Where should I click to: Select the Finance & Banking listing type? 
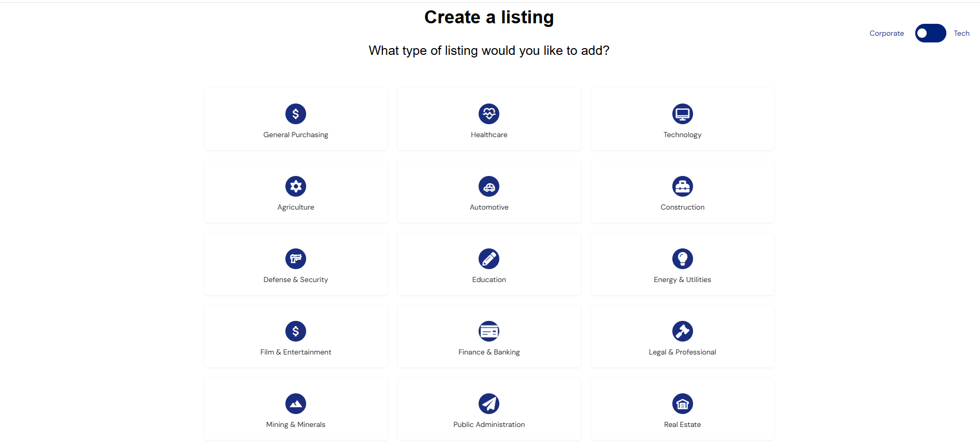coord(489,336)
